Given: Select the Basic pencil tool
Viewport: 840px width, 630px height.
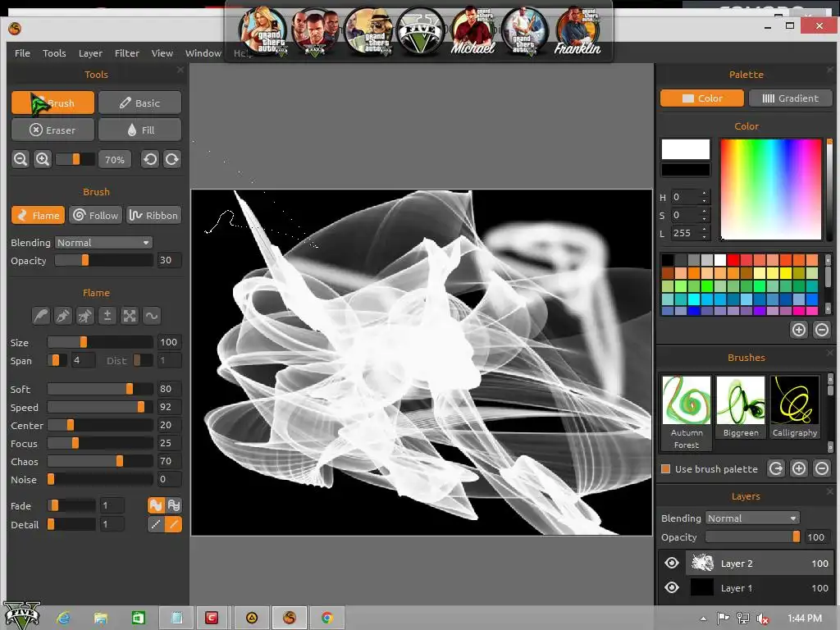Looking at the screenshot, I should (139, 103).
